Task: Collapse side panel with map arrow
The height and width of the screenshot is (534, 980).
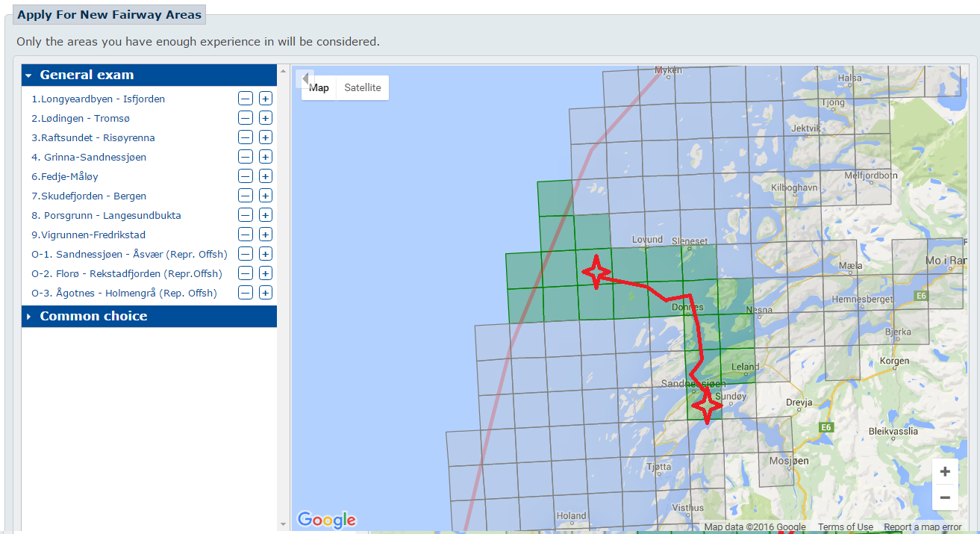Action: click(305, 79)
